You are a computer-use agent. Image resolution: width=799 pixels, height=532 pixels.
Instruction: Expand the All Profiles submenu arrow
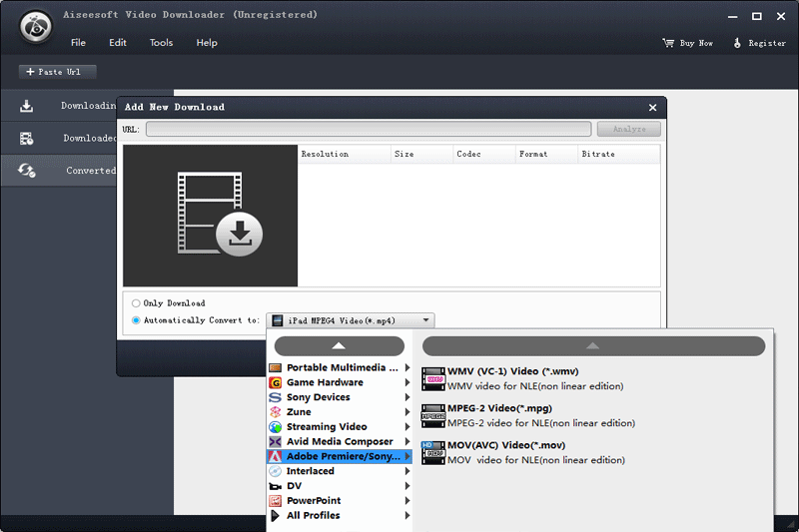pos(407,516)
